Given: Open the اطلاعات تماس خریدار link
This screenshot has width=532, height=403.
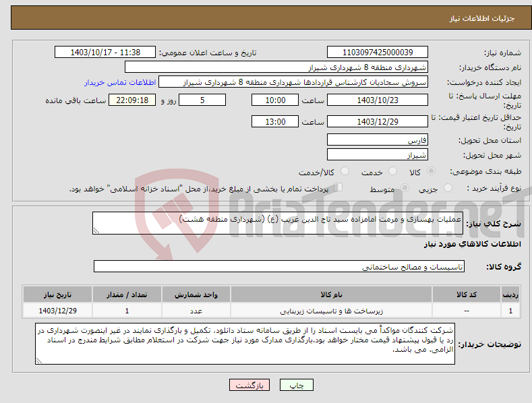Looking at the screenshot, I should (120, 82).
